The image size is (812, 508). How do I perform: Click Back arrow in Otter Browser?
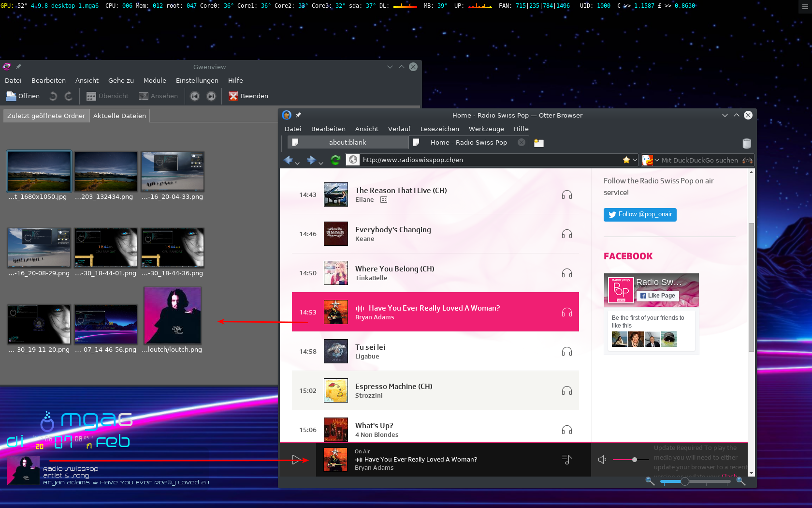tap(289, 160)
